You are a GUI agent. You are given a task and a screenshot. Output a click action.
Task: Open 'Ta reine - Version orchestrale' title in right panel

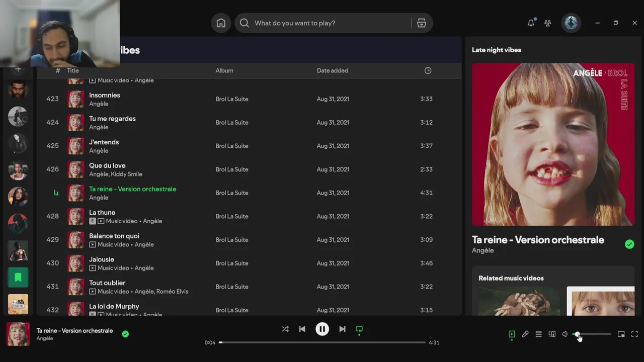[538, 240]
